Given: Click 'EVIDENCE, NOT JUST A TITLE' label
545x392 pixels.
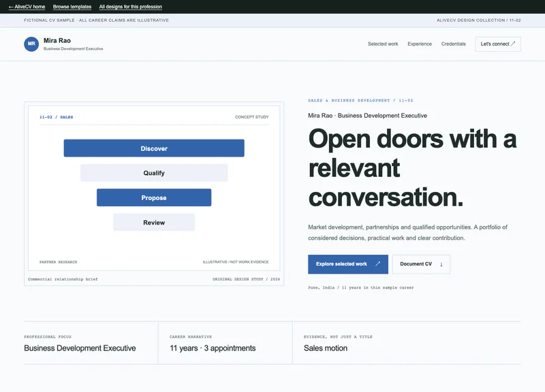Looking at the screenshot, I should [338, 337].
